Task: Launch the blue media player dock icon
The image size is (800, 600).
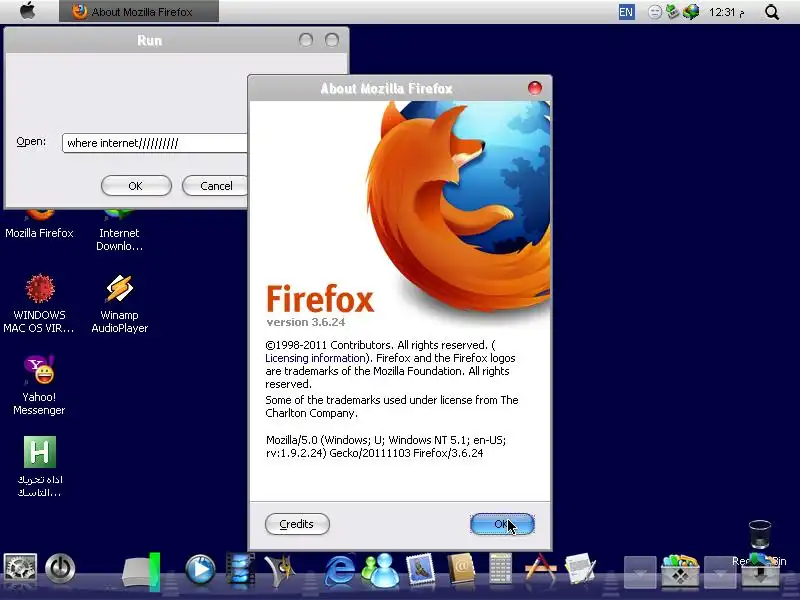Action: click(199, 569)
